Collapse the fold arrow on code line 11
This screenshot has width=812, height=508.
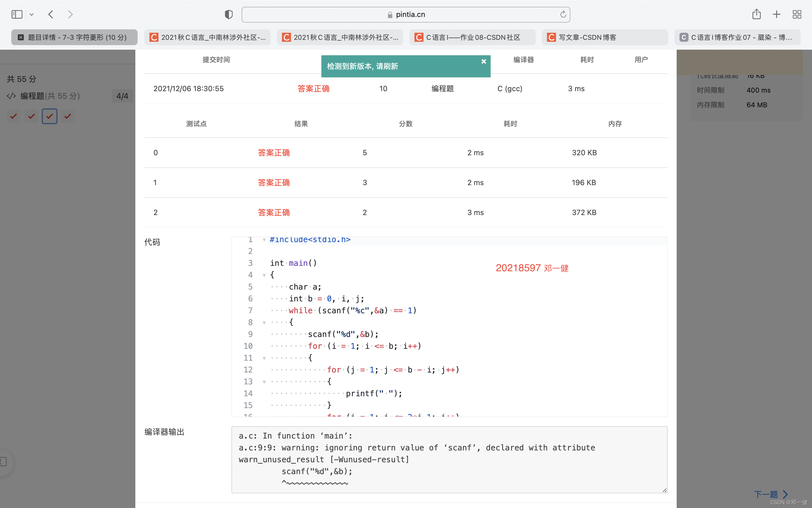coord(264,358)
